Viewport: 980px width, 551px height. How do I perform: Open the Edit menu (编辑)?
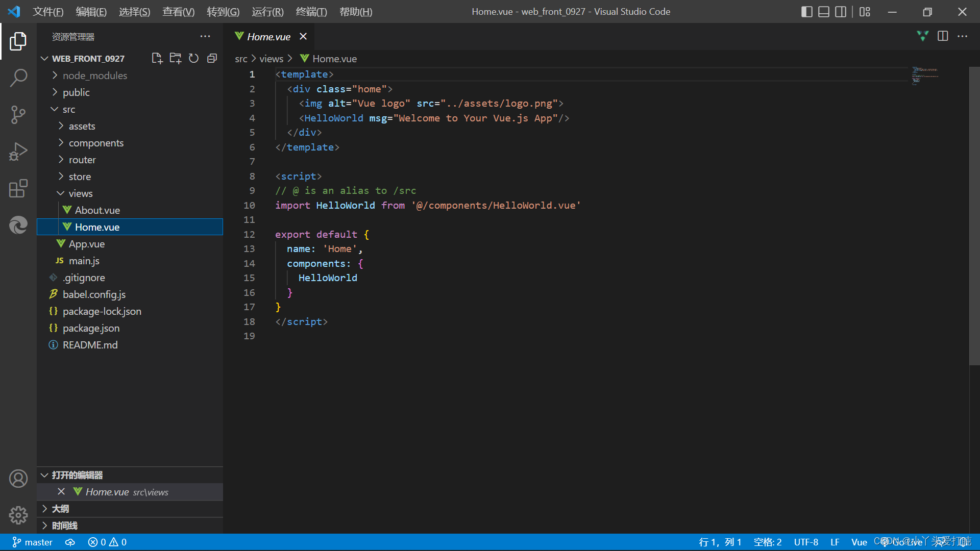click(x=91, y=12)
